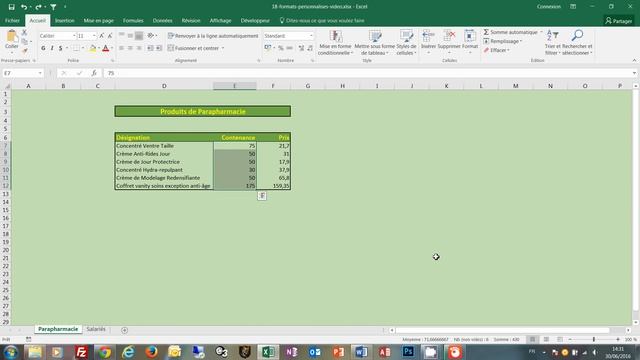640x360 pixels.
Task: Click the percent style icon
Action: click(281, 48)
